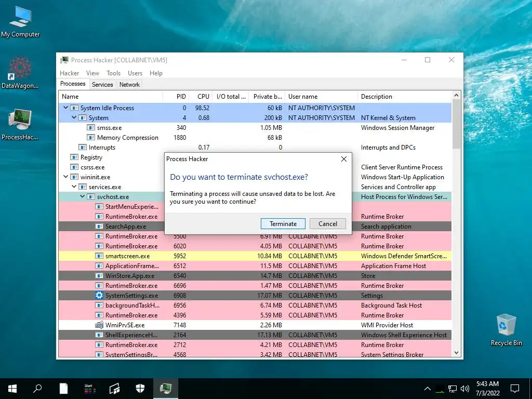
Task: Click the SearchApp.exe process icon
Action: (99, 227)
